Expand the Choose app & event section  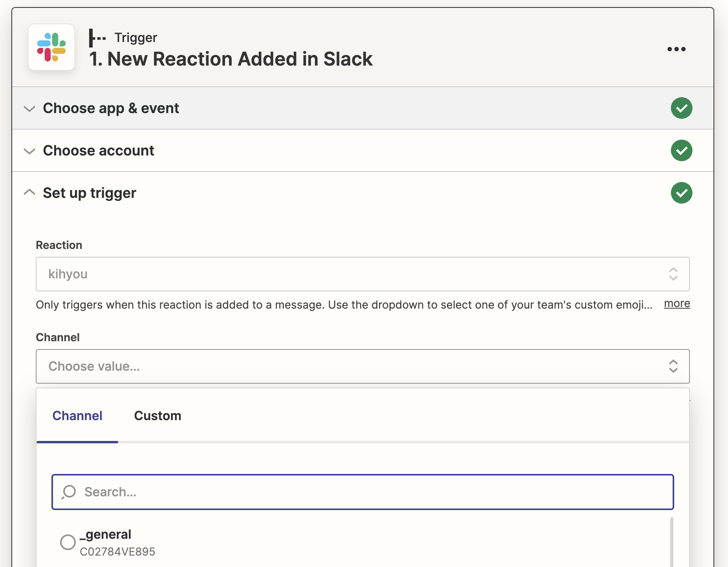coord(363,108)
